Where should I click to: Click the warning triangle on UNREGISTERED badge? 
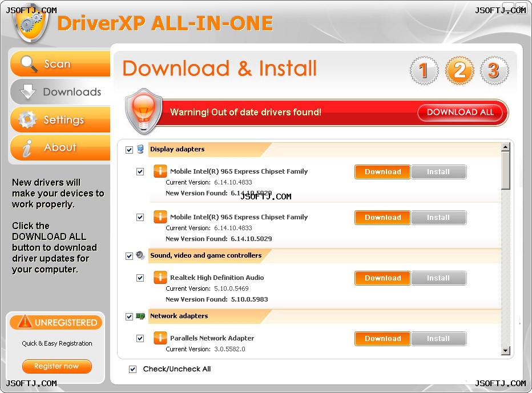click(x=25, y=322)
